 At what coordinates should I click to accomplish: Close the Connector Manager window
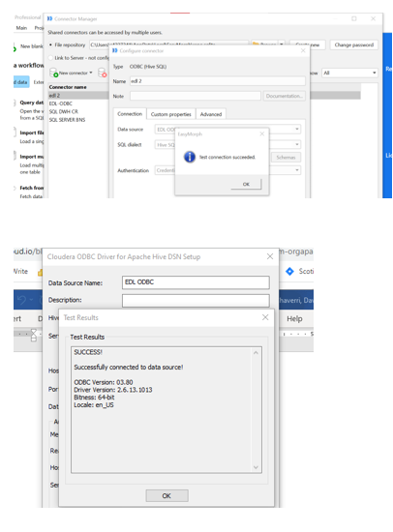tap(373, 18)
